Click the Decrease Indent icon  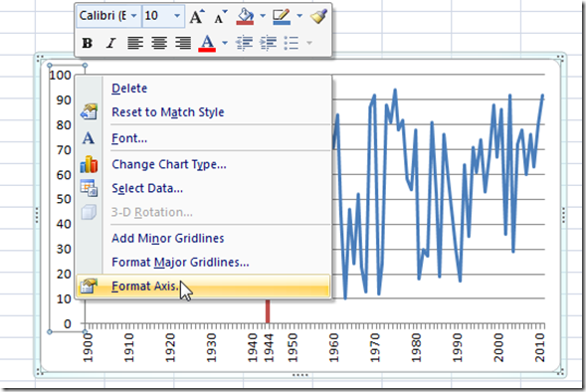click(244, 43)
